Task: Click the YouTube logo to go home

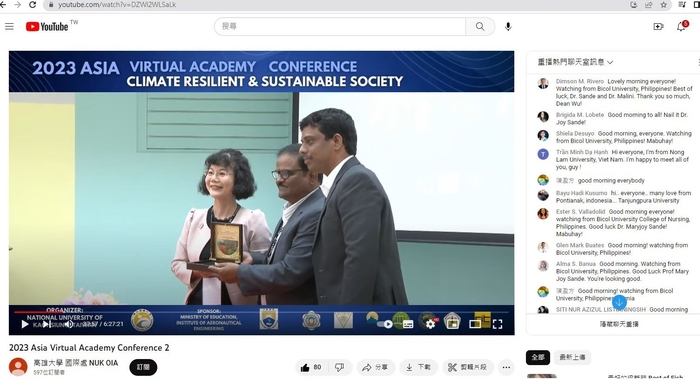Action: coord(47,27)
